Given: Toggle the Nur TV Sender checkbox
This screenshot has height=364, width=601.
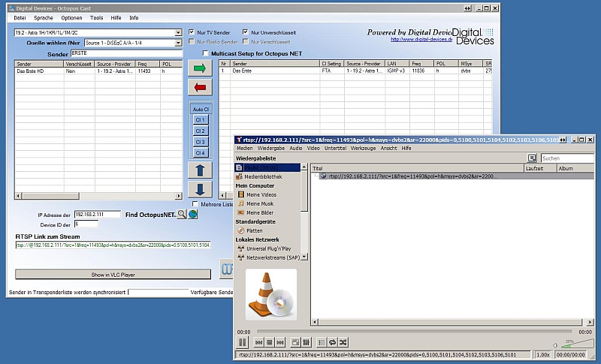Looking at the screenshot, I should [192, 32].
